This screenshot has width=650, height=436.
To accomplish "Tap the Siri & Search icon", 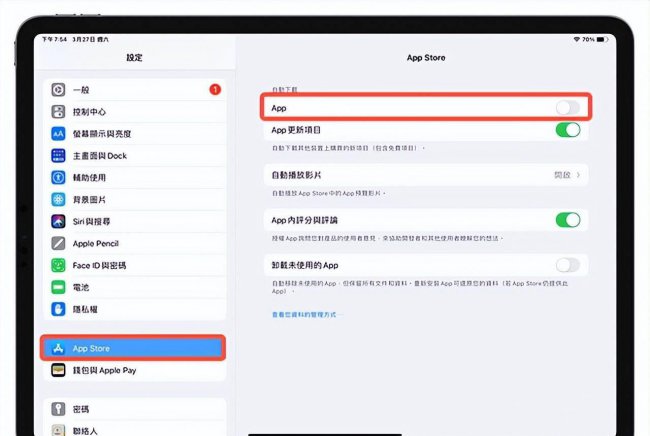I will pyautogui.click(x=58, y=221).
